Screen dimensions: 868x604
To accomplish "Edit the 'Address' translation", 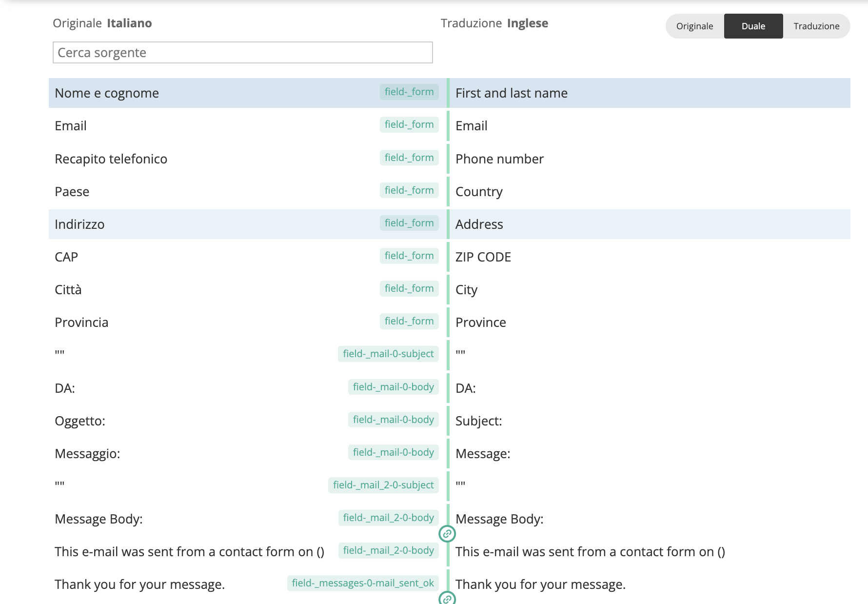I will [x=650, y=224].
